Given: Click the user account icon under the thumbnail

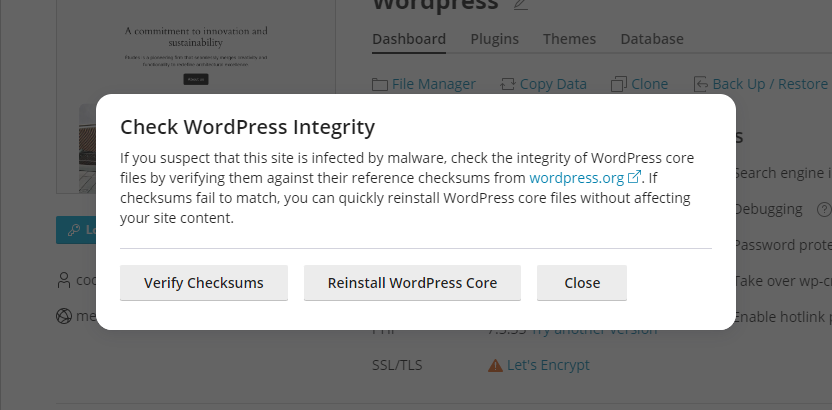Looking at the screenshot, I should click(65, 280).
